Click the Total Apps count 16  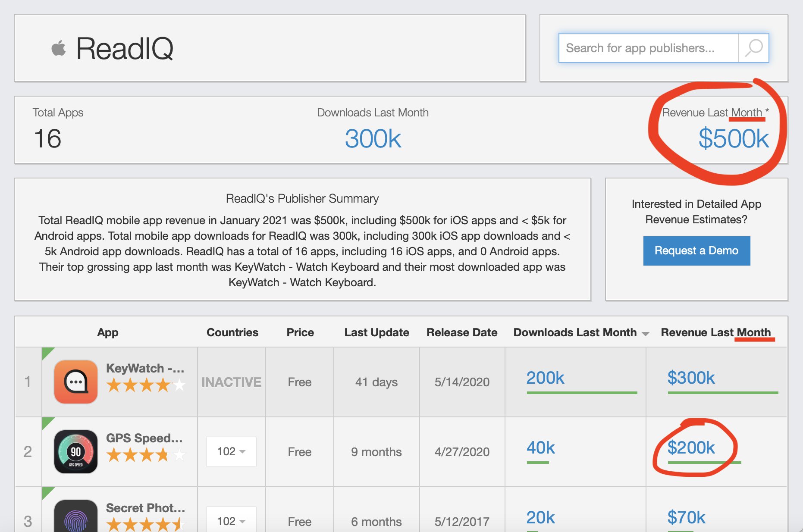pos(47,139)
